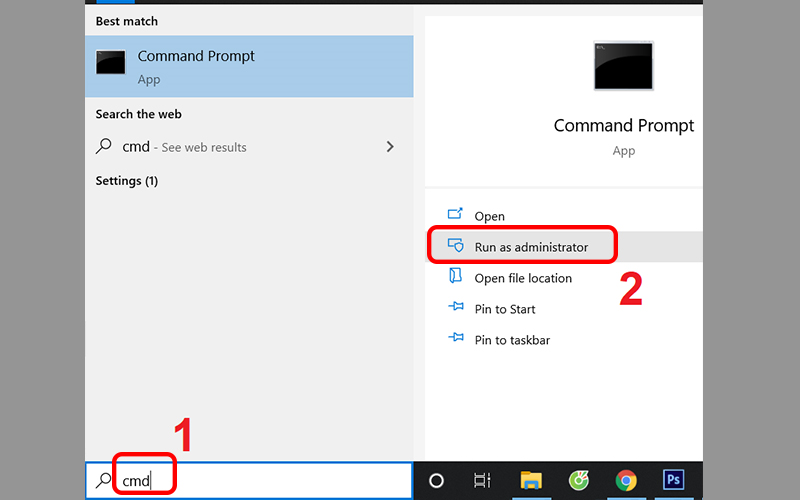
Task: Launch File Explorer from the taskbar
Action: pyautogui.click(x=530, y=480)
